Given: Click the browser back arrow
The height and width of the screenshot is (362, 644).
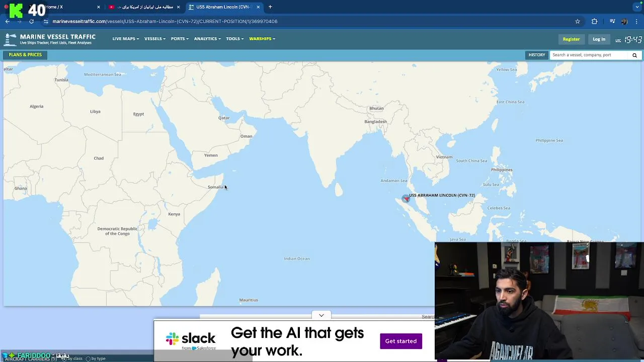Looking at the screenshot, I should (7, 21).
